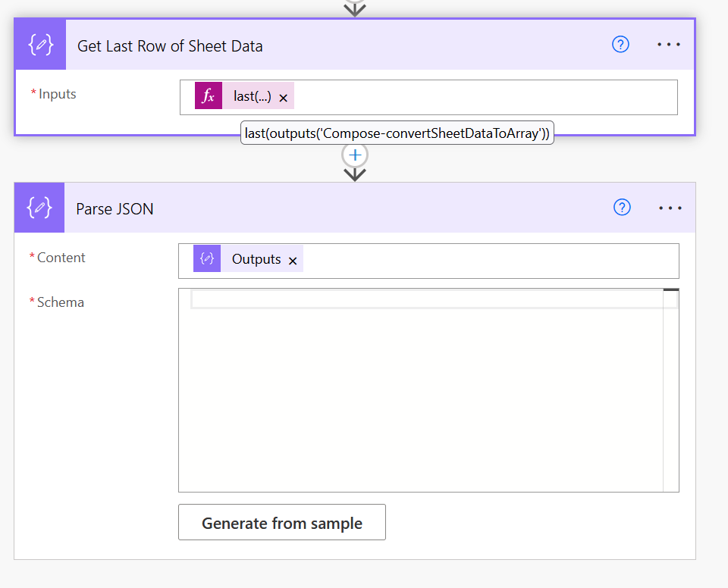The image size is (728, 588).
Task: Open help for Get Last Row of Sheet Data
Action: point(620,45)
